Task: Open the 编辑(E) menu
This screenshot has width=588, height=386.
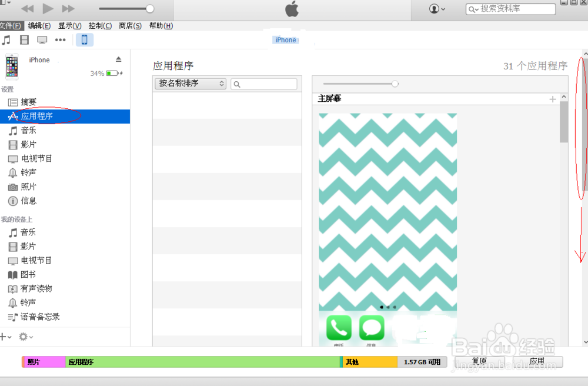Action: click(x=39, y=25)
